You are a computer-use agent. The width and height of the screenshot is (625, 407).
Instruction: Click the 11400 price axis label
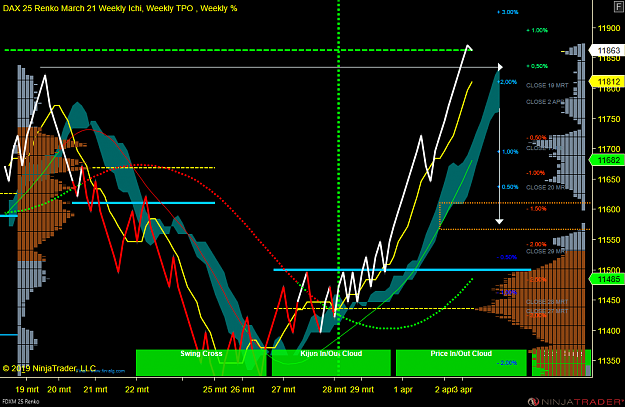pos(609,330)
